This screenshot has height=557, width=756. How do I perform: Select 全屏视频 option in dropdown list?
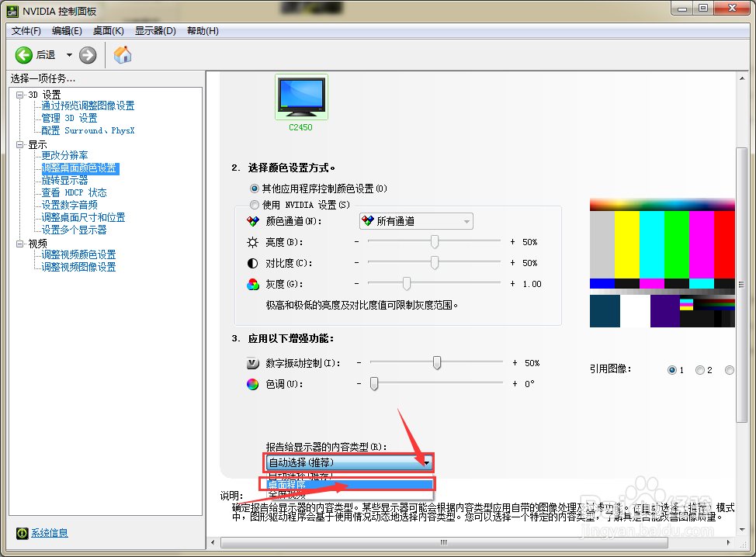[349, 494]
